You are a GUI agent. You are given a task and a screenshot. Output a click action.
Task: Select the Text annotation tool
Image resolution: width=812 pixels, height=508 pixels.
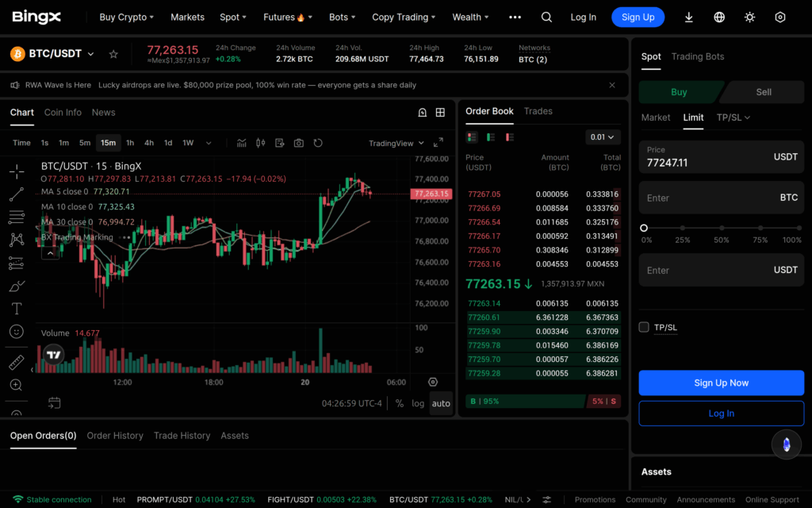click(17, 309)
